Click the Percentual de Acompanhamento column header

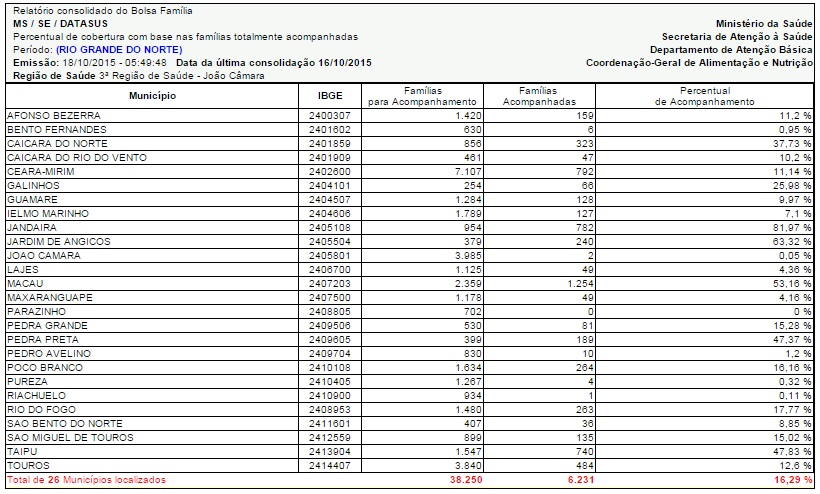tap(704, 96)
